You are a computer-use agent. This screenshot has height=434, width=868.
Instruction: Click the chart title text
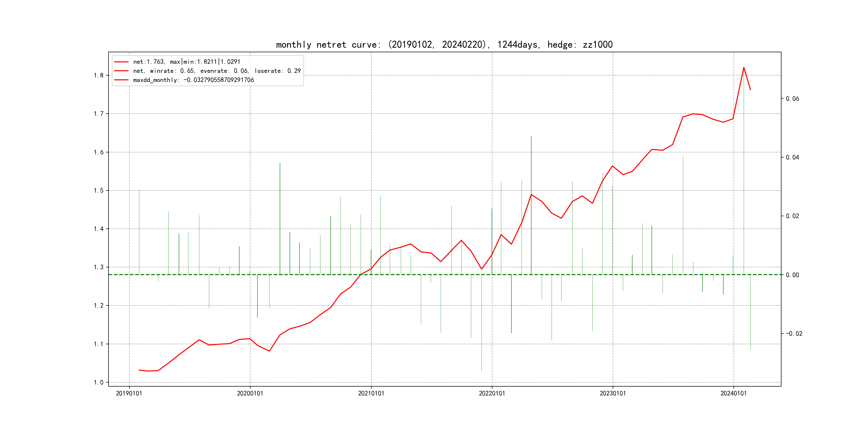coord(444,44)
